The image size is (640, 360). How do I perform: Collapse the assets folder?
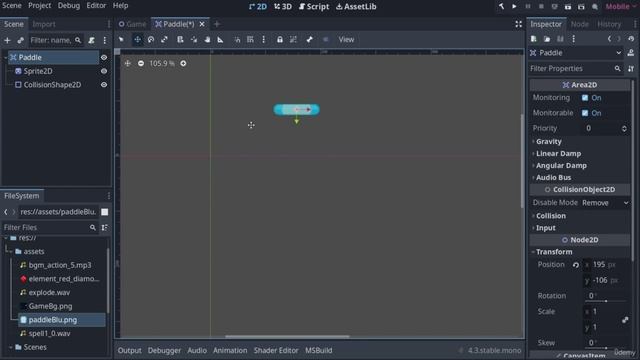click(10, 251)
